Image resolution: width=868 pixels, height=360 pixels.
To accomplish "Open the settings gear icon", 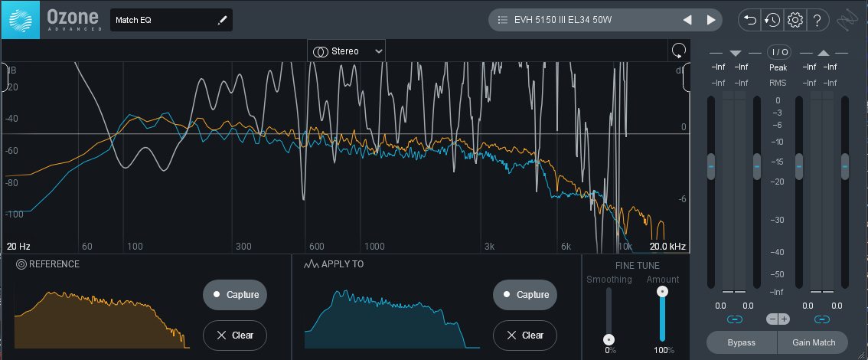I will coord(795,20).
